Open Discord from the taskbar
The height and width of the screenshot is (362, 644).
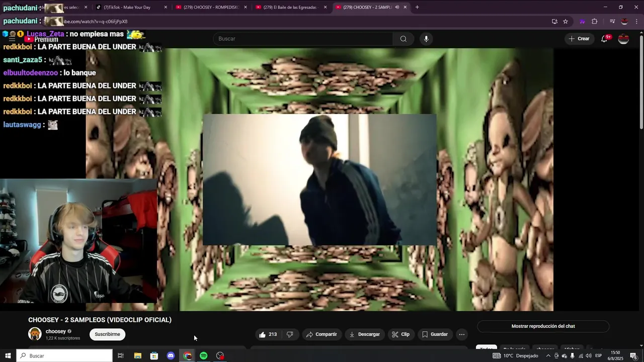(x=171, y=355)
